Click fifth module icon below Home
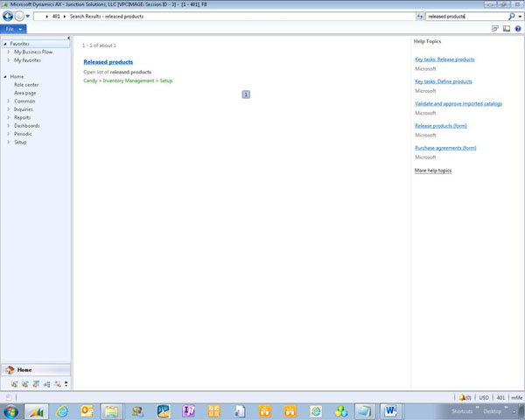The width and height of the screenshot is (525, 420). click(57, 384)
